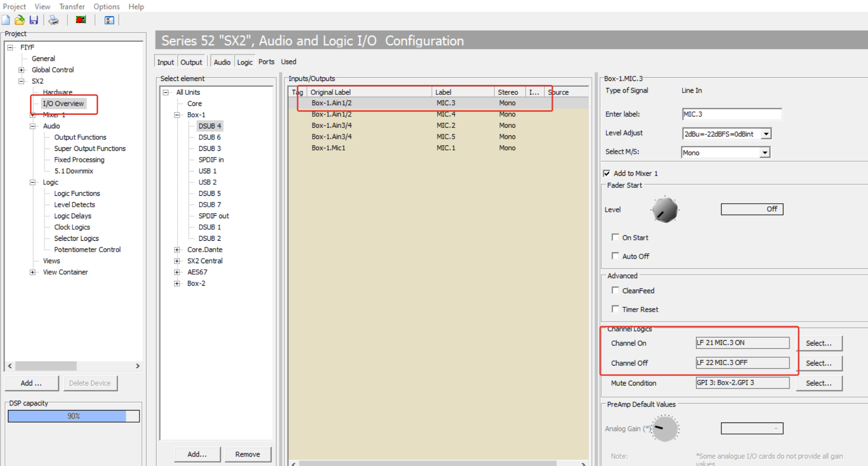This screenshot has height=466, width=868.
Task: Collapse the Audio tree node
Action: (x=32, y=126)
